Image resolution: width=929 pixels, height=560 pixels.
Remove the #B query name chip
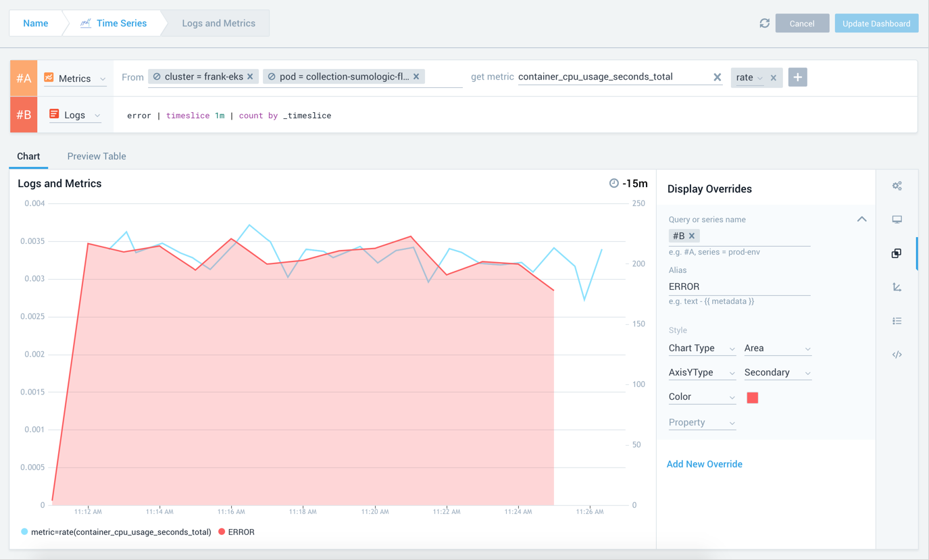tap(692, 236)
